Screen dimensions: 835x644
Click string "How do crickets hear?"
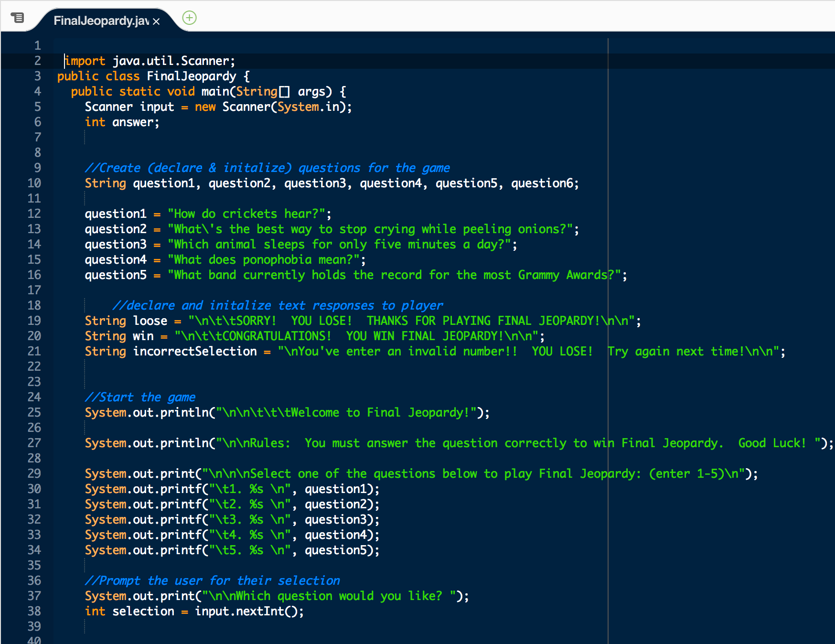coord(246,214)
